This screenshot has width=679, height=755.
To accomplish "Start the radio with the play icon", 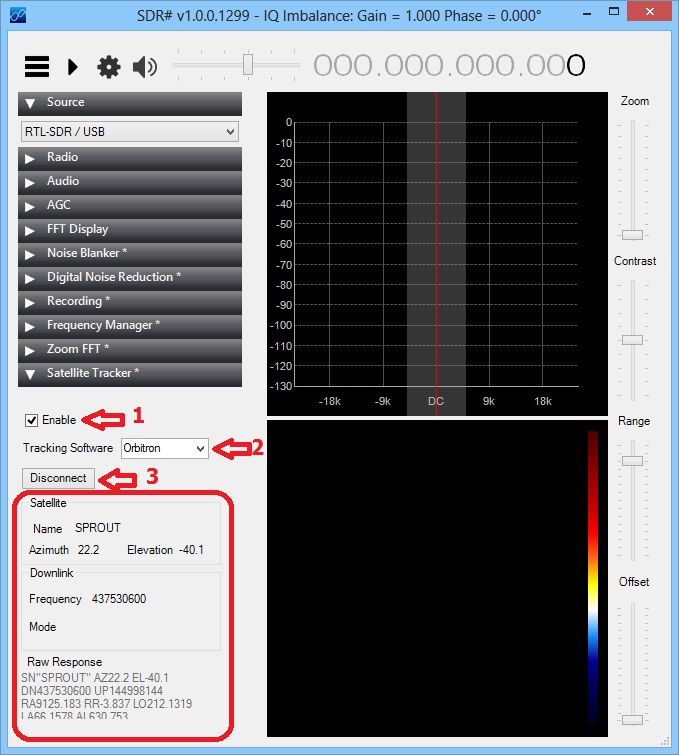I will 73,66.
